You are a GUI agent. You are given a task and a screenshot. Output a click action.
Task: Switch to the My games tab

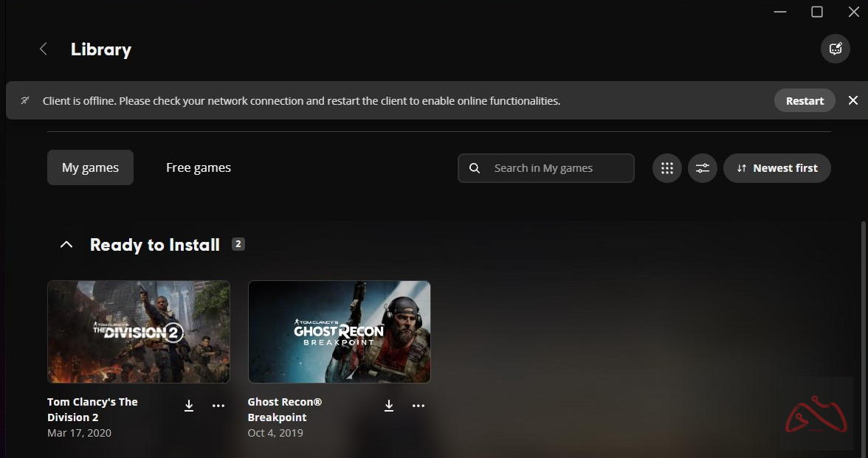pos(90,168)
